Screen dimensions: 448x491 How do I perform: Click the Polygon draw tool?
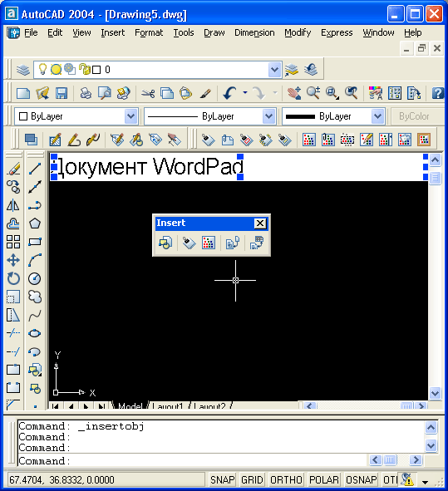point(35,223)
